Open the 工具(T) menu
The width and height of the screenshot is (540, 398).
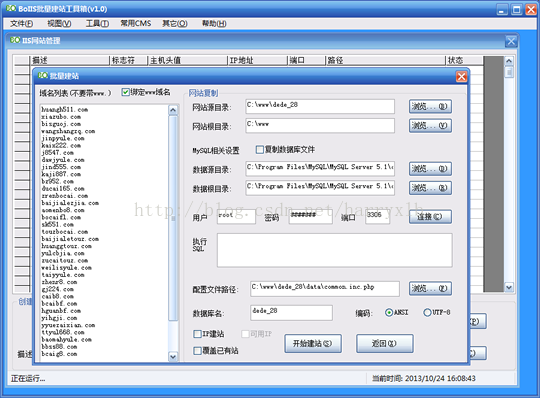[x=97, y=23]
